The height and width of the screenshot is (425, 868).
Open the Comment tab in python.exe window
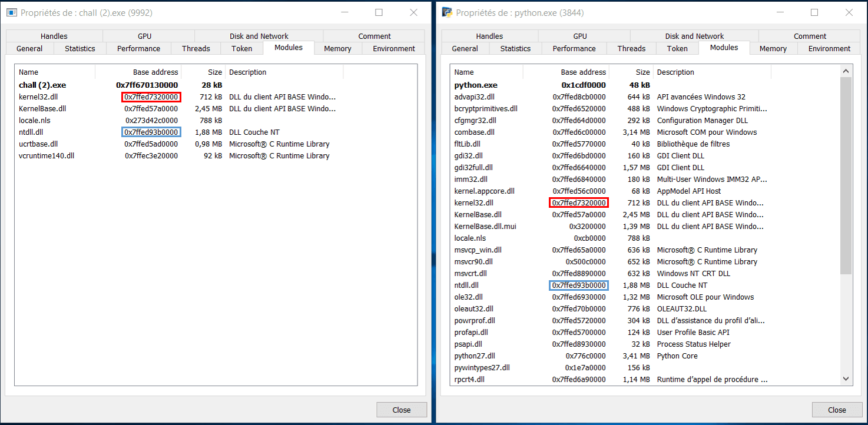pyautogui.click(x=810, y=36)
